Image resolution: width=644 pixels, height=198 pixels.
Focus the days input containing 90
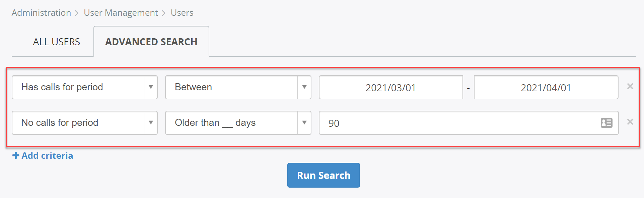point(469,123)
